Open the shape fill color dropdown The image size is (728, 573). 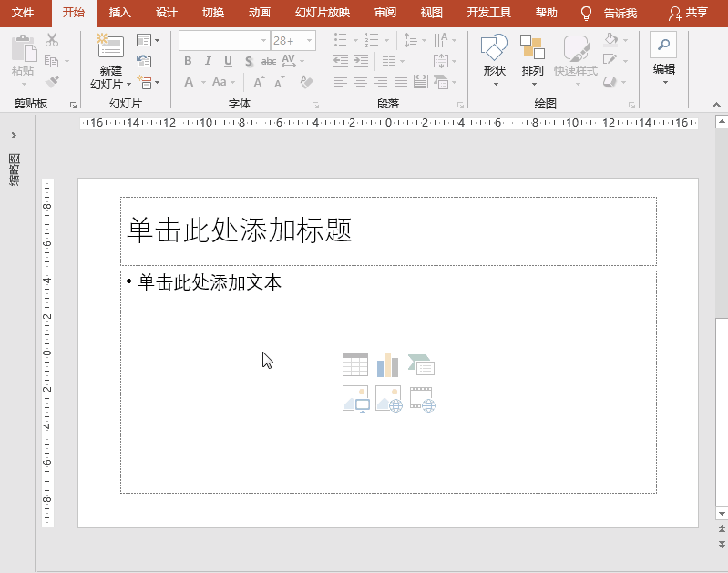(x=626, y=40)
